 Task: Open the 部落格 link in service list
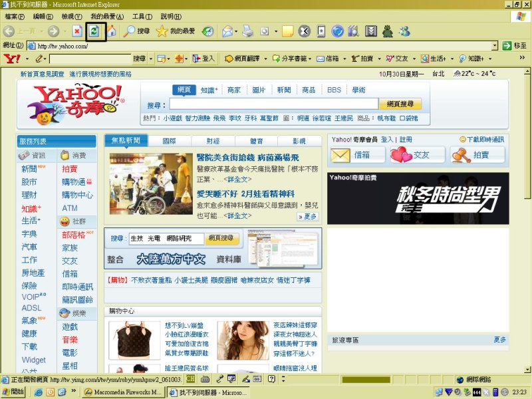(x=73, y=235)
